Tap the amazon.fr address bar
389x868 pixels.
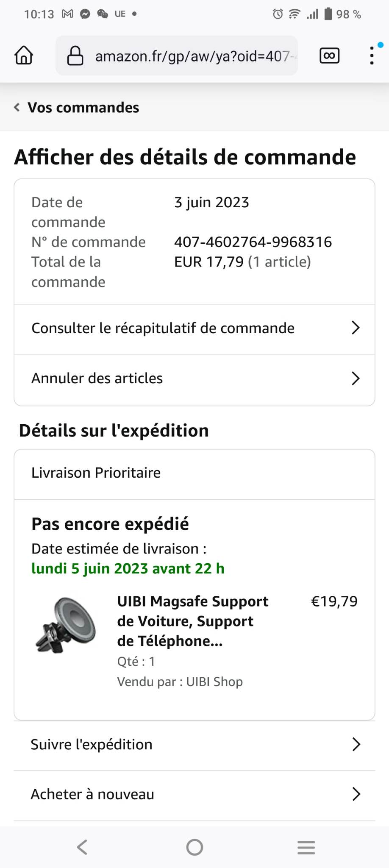pos(192,56)
